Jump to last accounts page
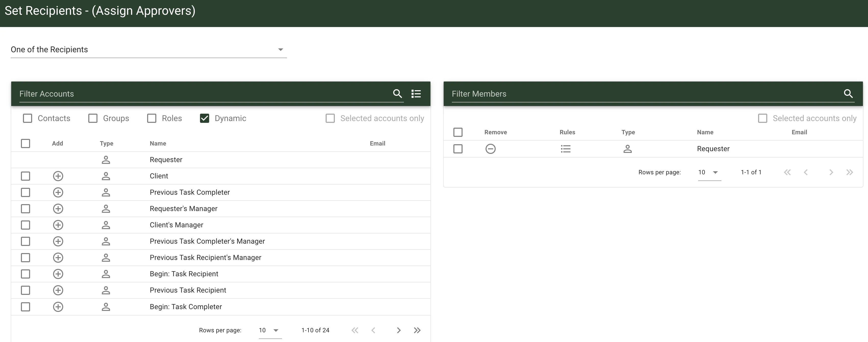This screenshot has height=342, width=868. [417, 330]
